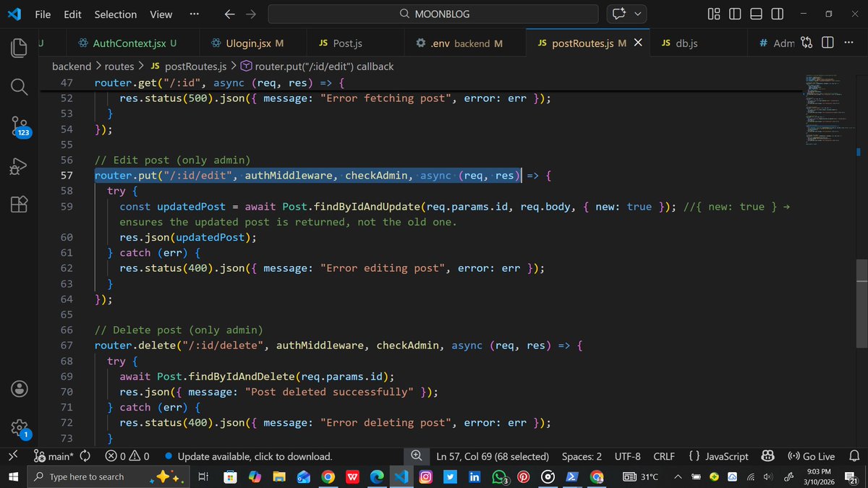Open the Extensions view
The width and height of the screenshot is (868, 488).
[19, 205]
